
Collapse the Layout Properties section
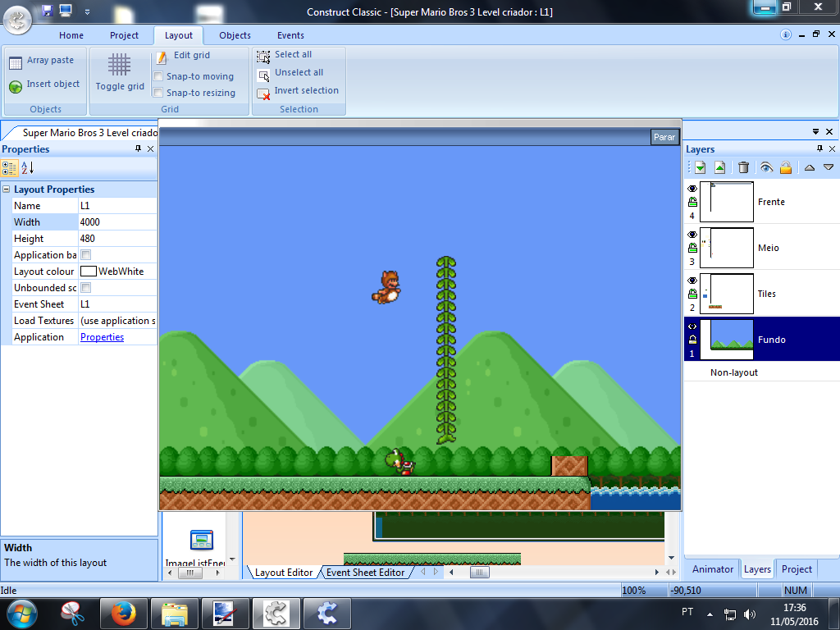tap(7, 189)
